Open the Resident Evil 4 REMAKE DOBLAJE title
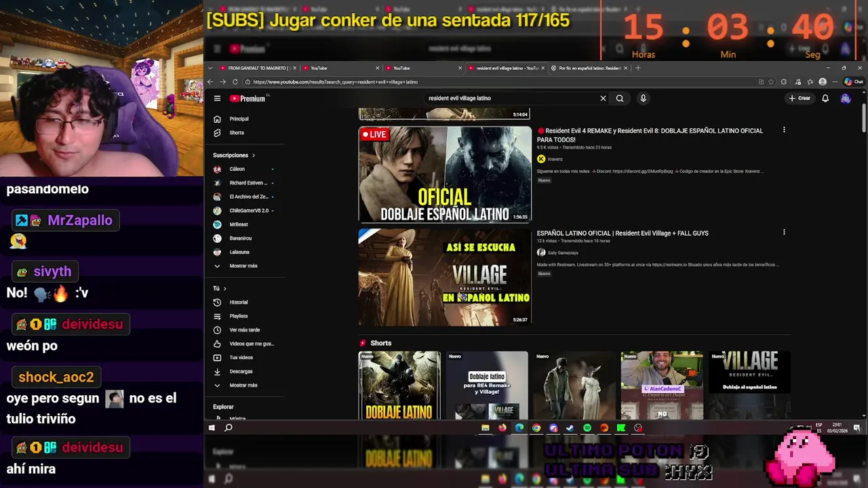The image size is (868, 488). (x=651, y=135)
